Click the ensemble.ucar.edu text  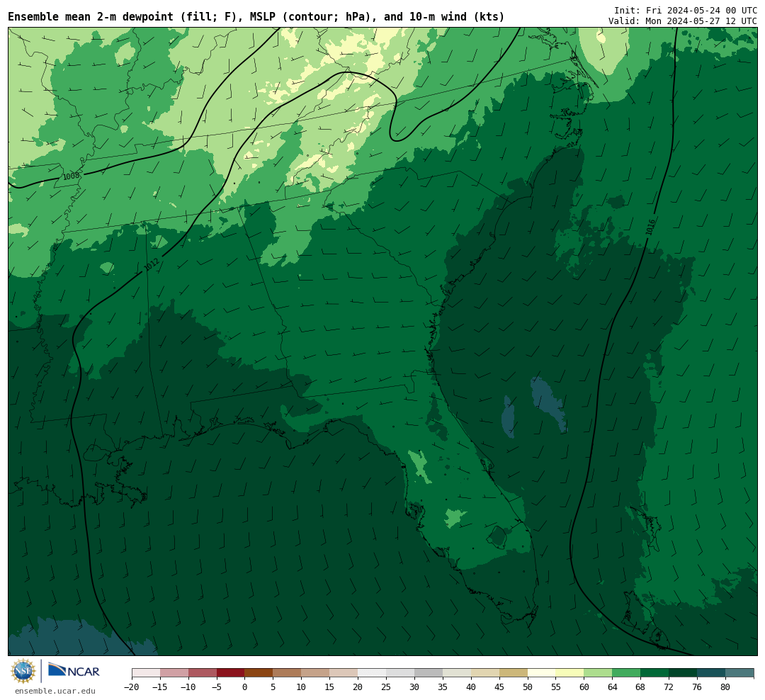point(55,691)
